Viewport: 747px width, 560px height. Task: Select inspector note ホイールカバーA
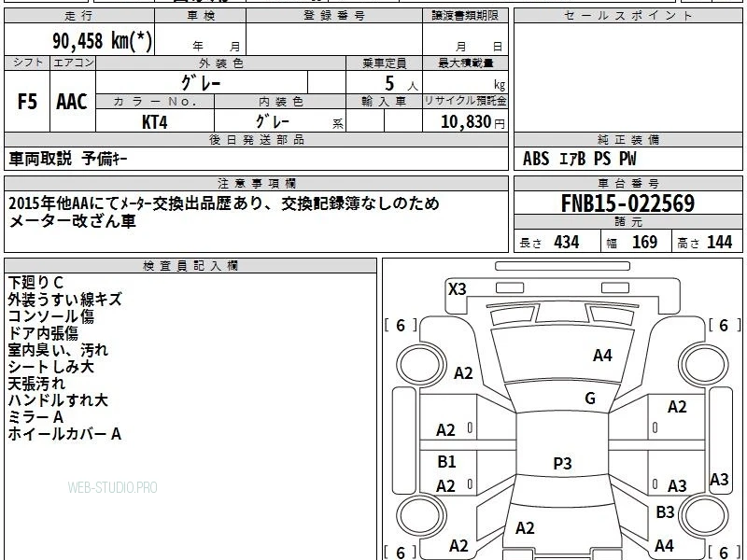pos(64,434)
